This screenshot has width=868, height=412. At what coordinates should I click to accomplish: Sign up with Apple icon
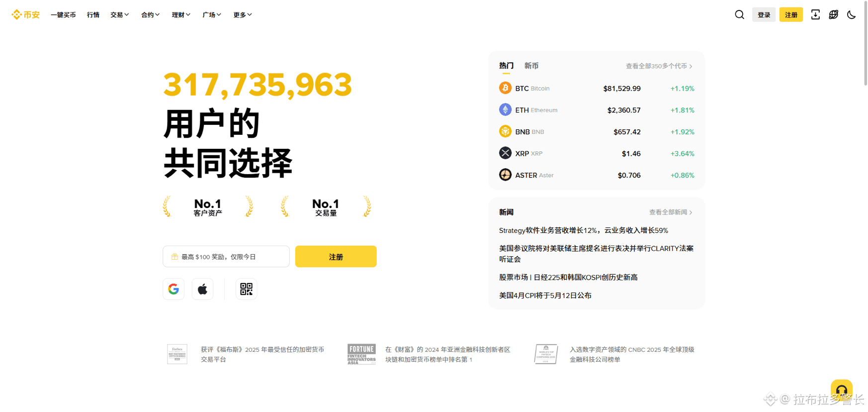[x=202, y=289]
